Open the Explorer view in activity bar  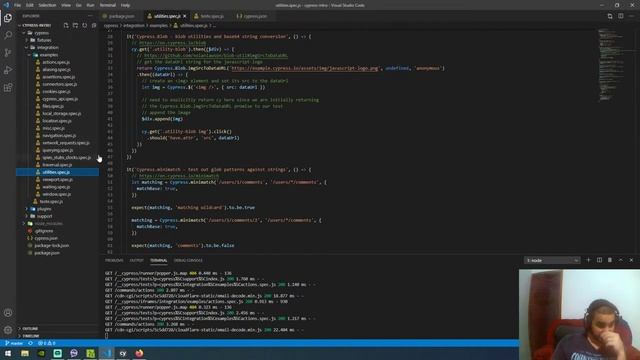click(x=8, y=18)
